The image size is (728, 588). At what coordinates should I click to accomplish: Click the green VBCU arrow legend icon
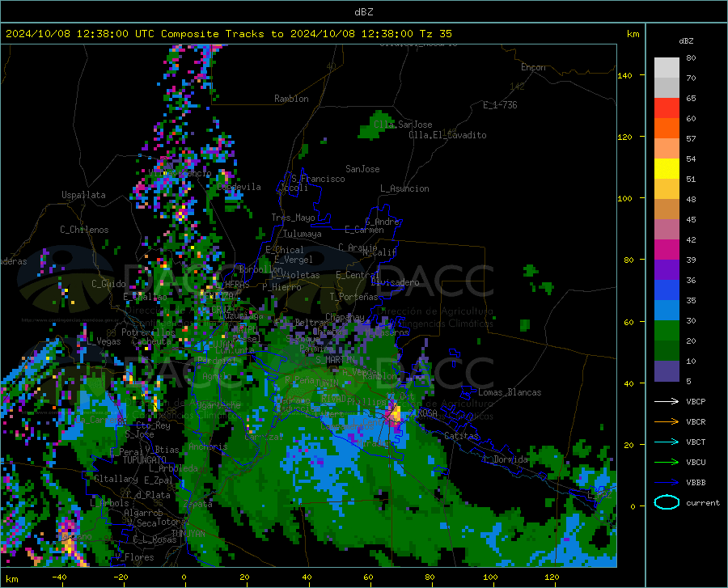pyautogui.click(x=667, y=463)
